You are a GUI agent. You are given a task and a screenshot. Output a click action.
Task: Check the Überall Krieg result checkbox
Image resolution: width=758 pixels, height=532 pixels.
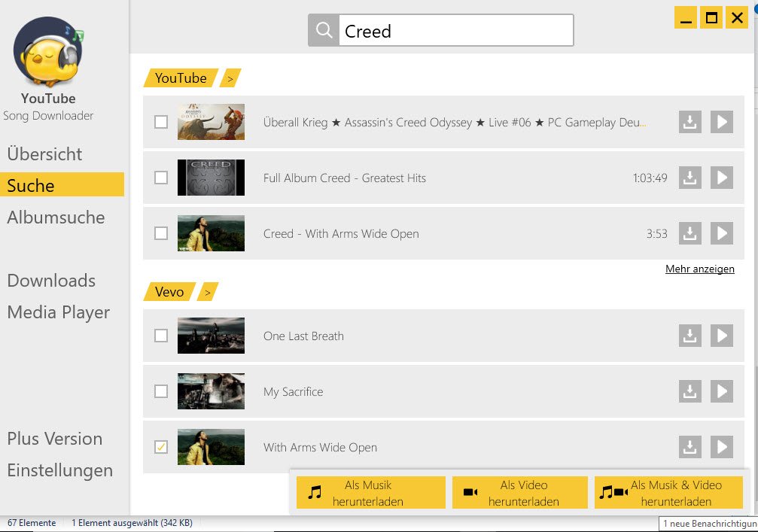(x=161, y=122)
